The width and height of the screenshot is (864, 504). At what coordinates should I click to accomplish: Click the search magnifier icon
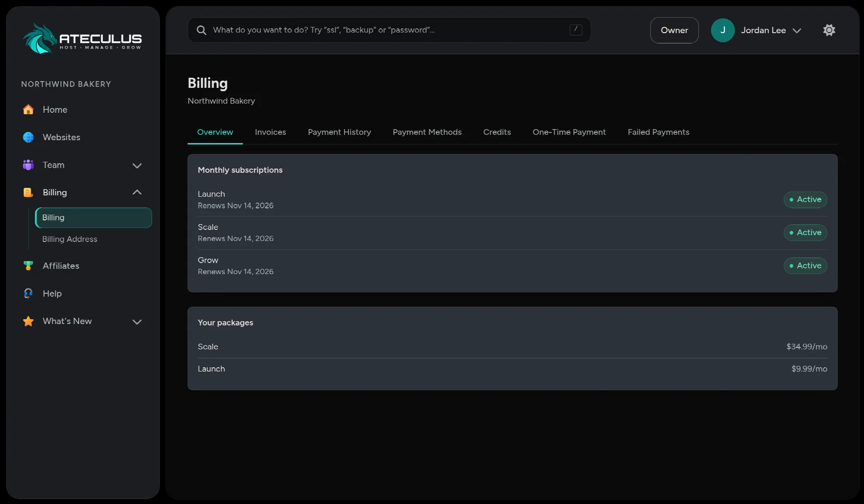(x=202, y=30)
